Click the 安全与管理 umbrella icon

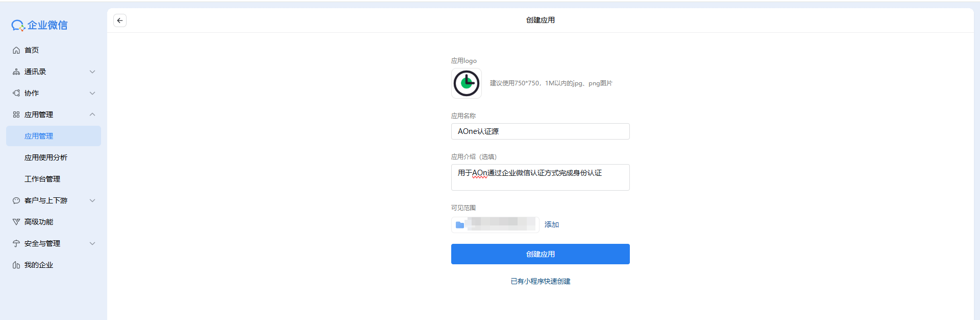16,243
